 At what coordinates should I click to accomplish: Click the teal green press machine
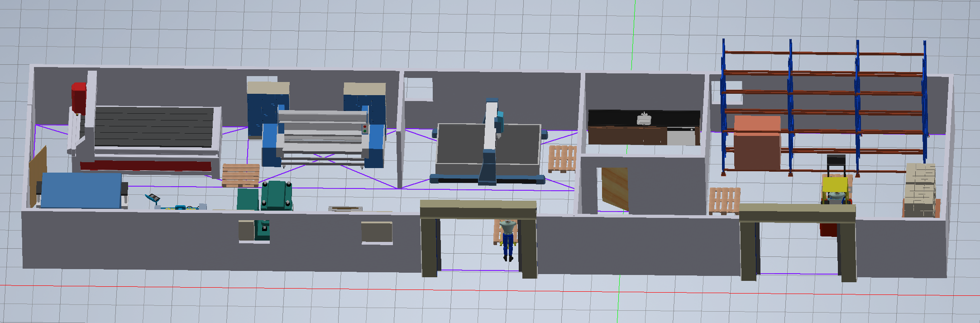coord(275,195)
